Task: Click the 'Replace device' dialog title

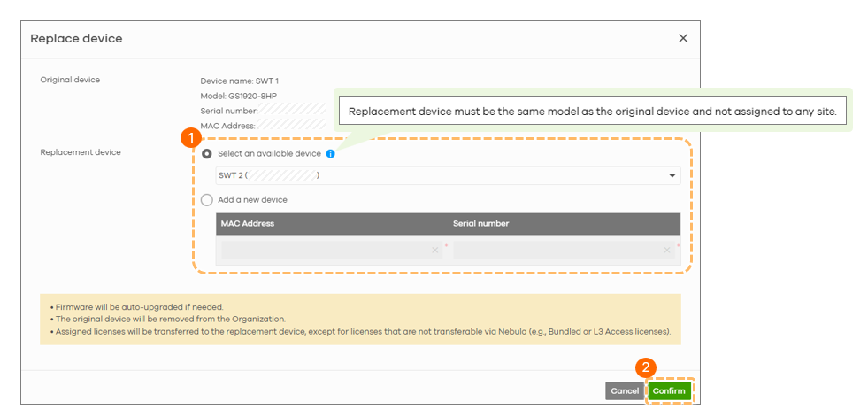Action: (x=76, y=39)
